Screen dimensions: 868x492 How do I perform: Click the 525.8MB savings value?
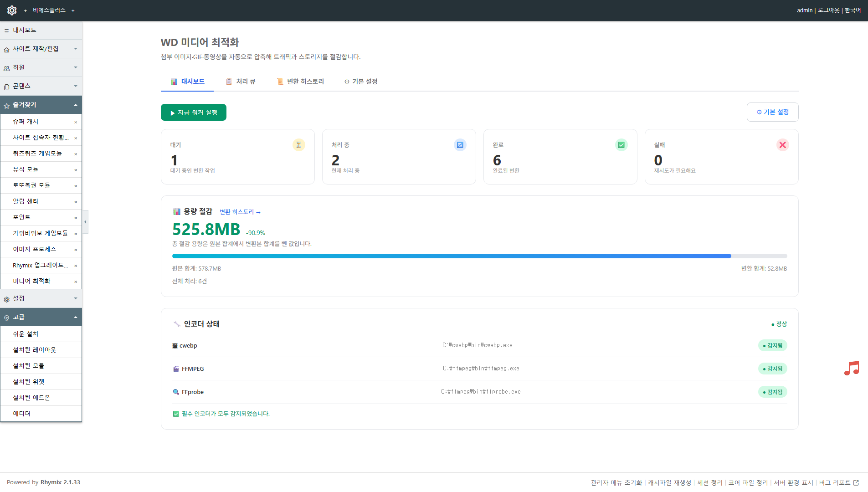pyautogui.click(x=206, y=229)
